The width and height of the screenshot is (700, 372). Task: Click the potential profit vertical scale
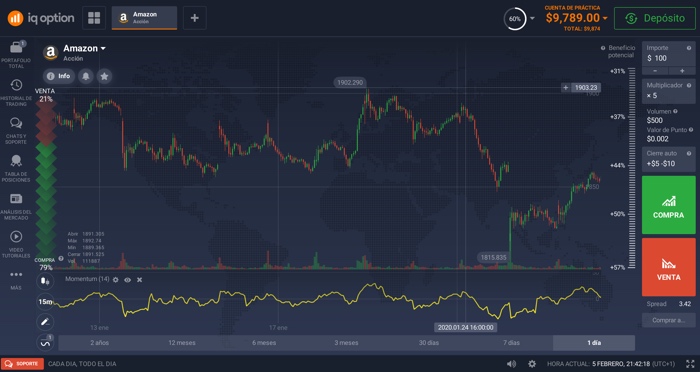(632, 168)
